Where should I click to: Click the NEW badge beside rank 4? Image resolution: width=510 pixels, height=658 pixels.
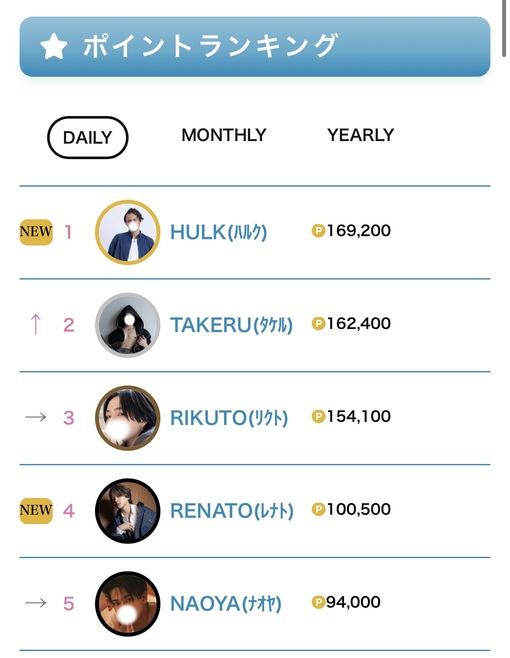pos(36,511)
